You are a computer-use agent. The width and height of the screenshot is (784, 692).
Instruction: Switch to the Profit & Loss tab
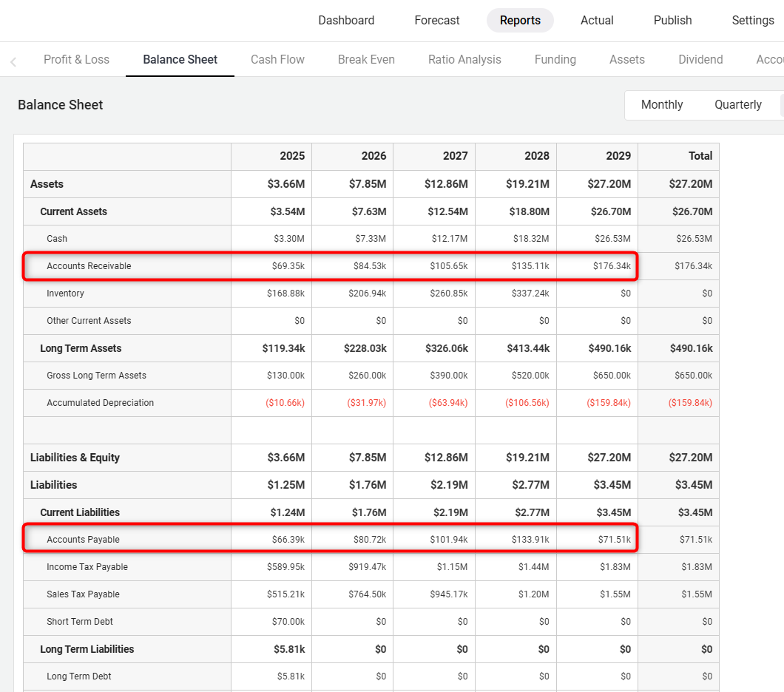[x=76, y=59]
